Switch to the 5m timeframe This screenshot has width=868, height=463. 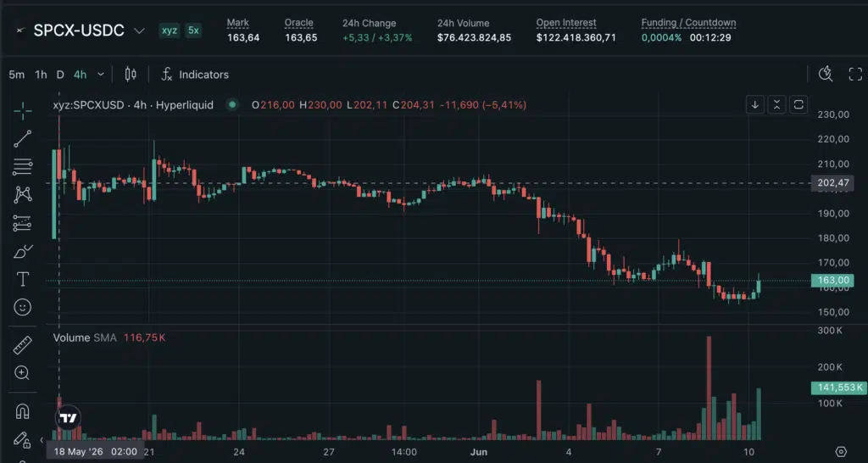pos(17,75)
